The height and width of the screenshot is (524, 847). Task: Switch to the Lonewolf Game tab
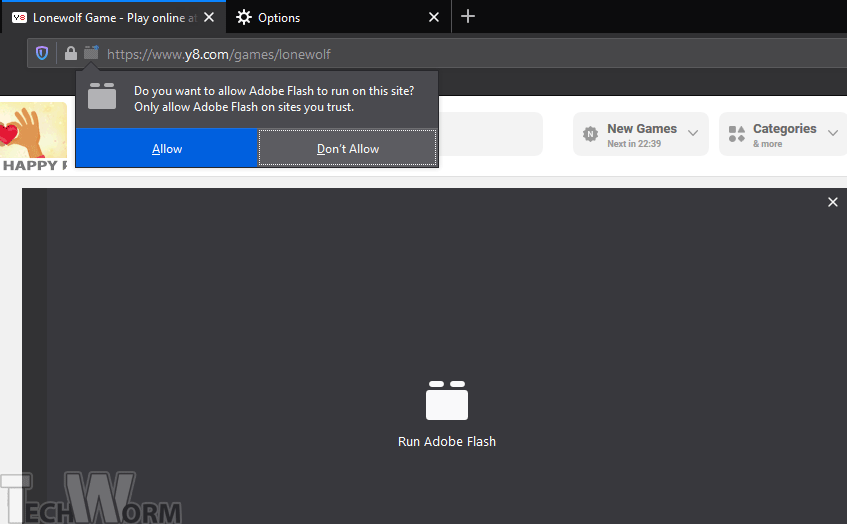tap(113, 17)
